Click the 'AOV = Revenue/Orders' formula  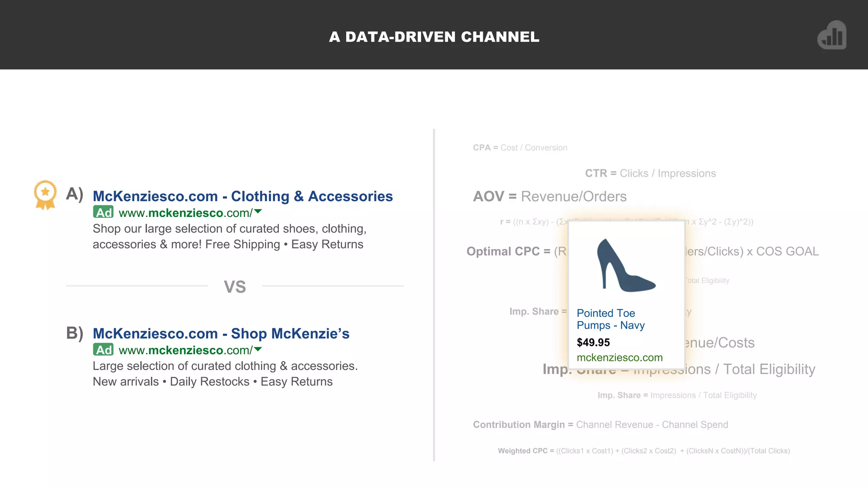[x=550, y=197]
